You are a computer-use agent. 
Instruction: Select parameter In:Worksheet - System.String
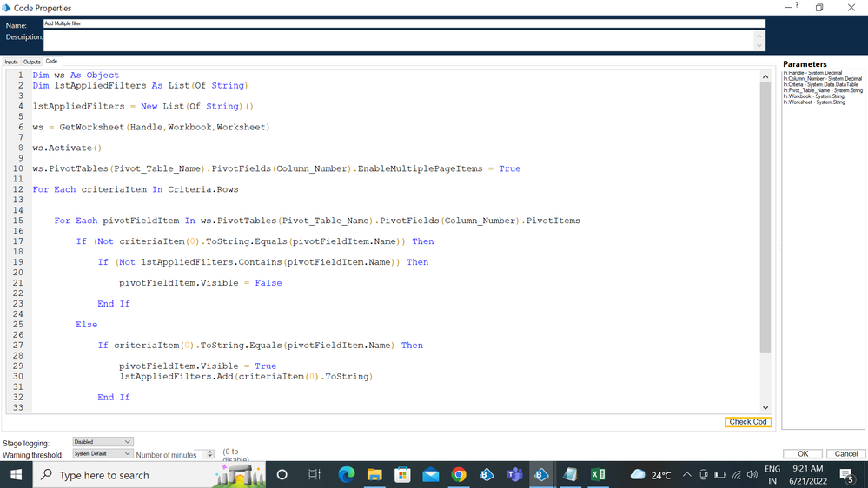[x=814, y=102]
